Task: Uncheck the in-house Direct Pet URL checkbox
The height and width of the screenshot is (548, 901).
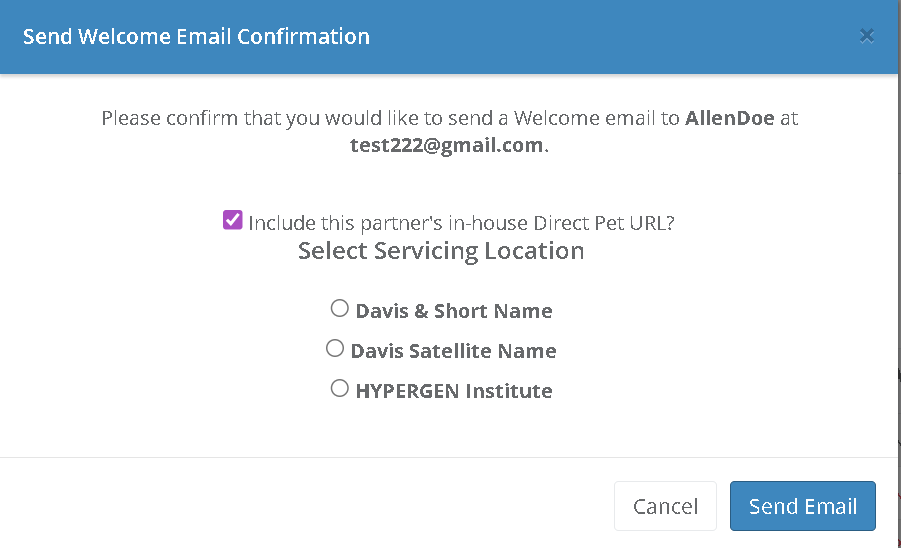Action: pyautogui.click(x=233, y=220)
